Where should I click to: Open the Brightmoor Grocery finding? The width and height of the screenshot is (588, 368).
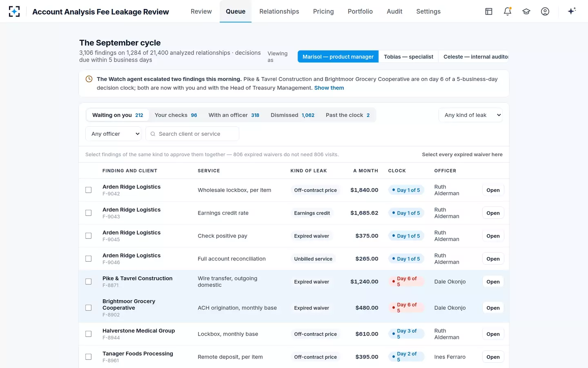[493, 308]
